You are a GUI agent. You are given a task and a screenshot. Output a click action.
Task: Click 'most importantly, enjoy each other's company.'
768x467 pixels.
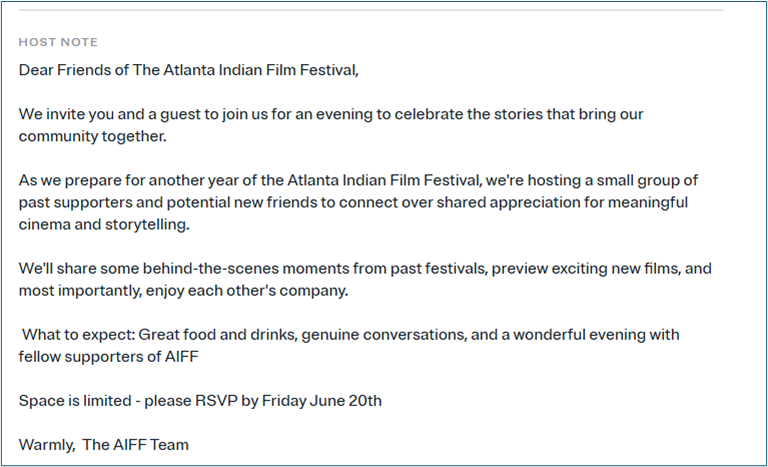(183, 291)
